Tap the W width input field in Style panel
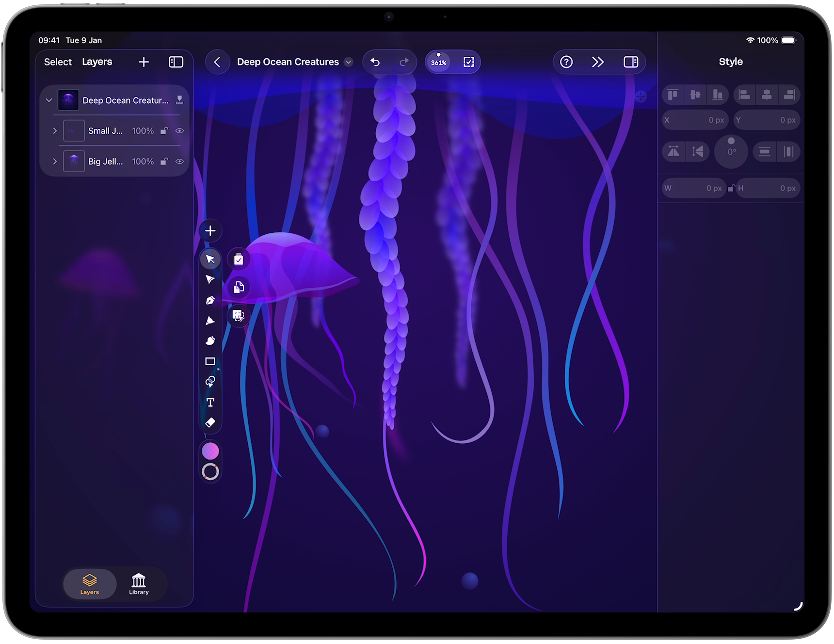834x644 pixels. (693, 188)
